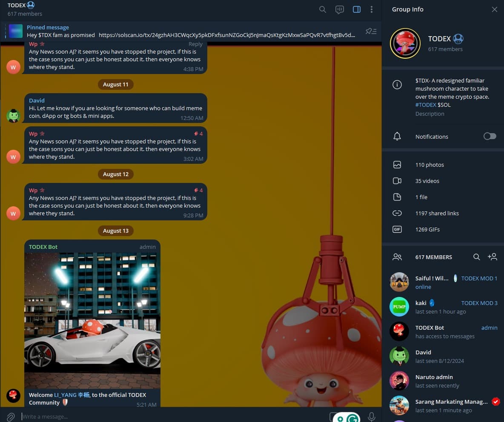The image size is (504, 422).
Task: Open member Saiful TODEX MOD 1 profile
Action: pos(443,282)
